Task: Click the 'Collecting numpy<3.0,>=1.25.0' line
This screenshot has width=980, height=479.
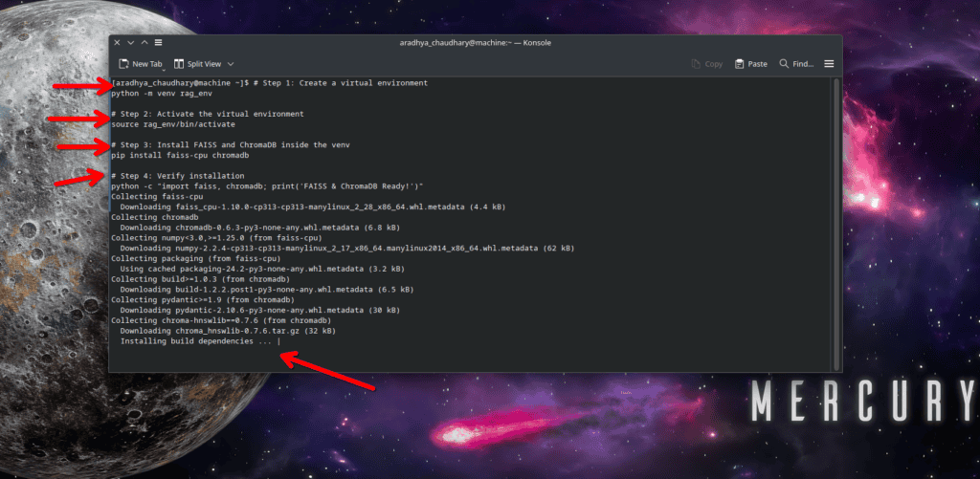Action: 216,238
